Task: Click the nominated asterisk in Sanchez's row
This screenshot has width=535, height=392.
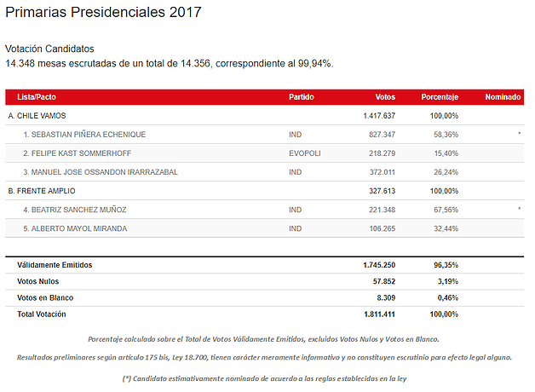Action: point(519,210)
